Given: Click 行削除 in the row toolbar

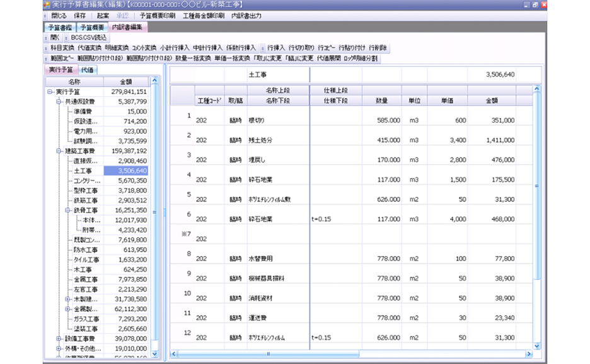Looking at the screenshot, I should pyautogui.click(x=378, y=48).
